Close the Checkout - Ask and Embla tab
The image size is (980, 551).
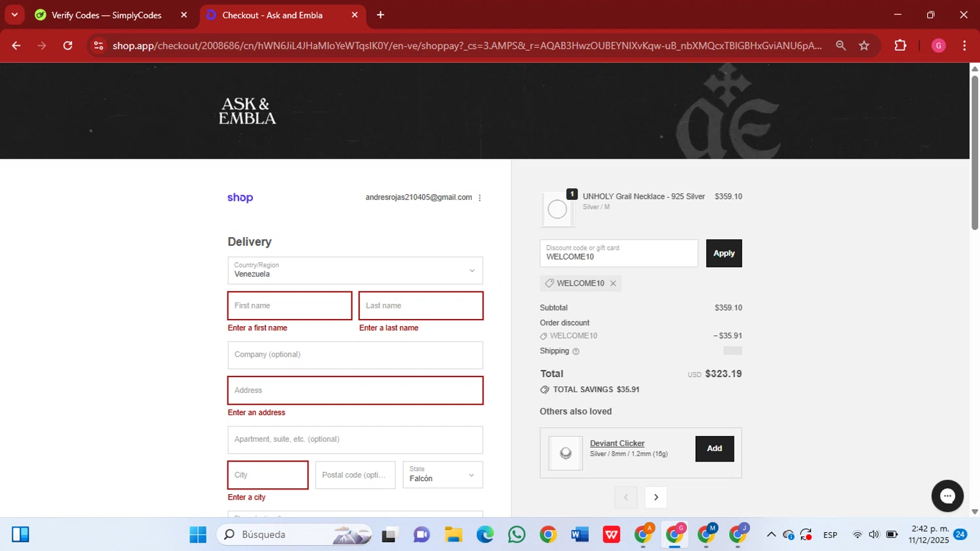tap(355, 15)
